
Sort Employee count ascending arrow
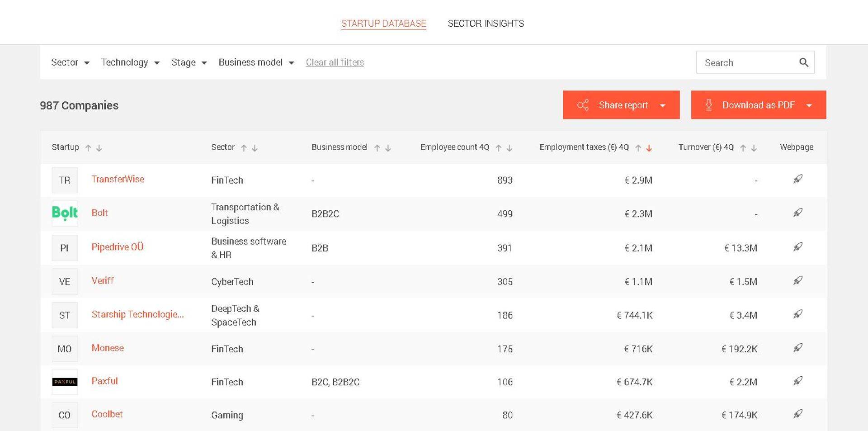pyautogui.click(x=498, y=148)
